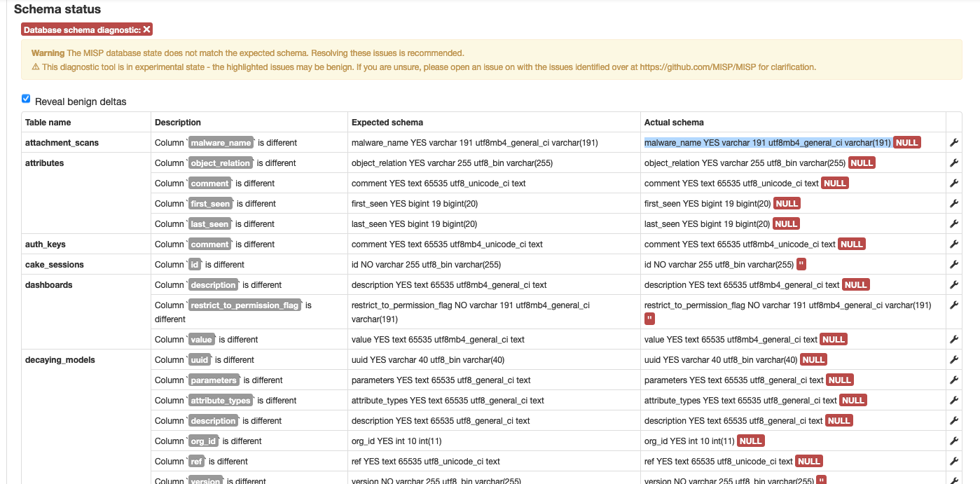
Task: Click wrench icon on auth_keys comment row
Action: pos(953,244)
